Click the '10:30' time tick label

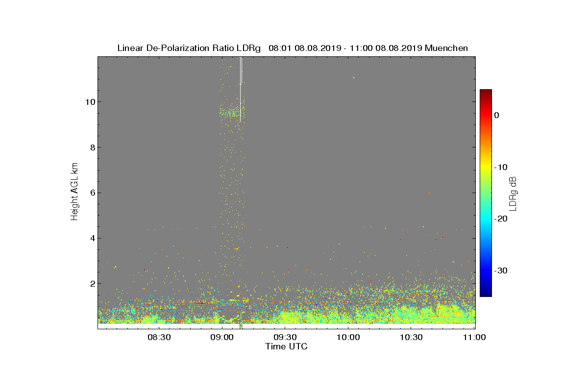pos(412,338)
